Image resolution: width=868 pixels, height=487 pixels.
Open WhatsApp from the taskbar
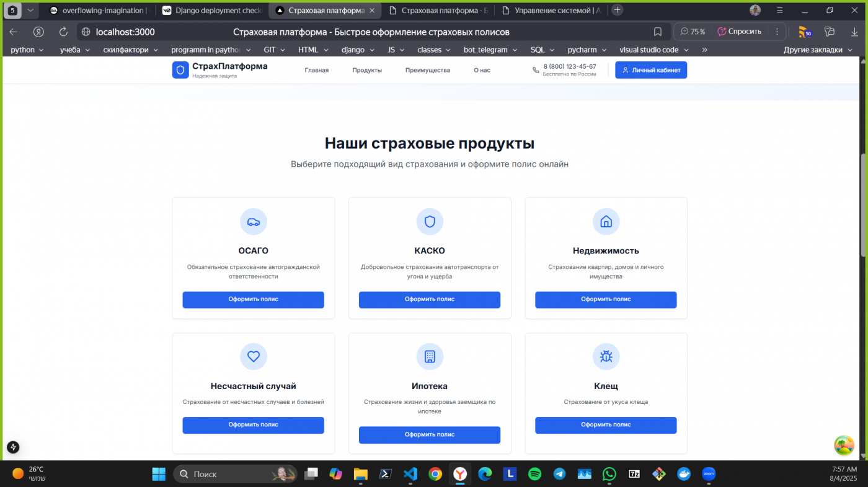[609, 474]
